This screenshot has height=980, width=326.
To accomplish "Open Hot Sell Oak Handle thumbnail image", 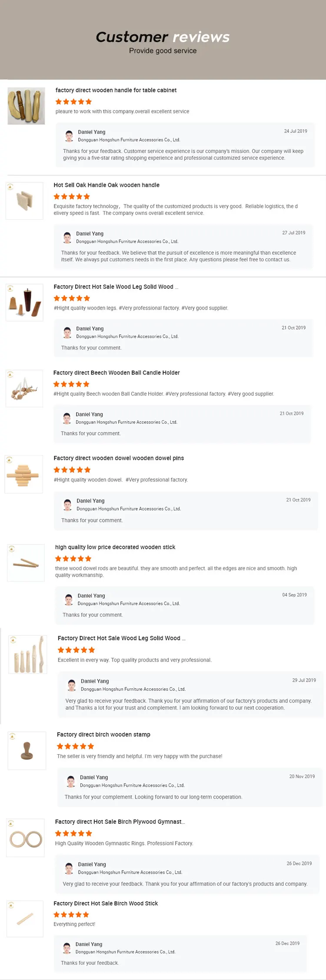I will (x=24, y=201).
